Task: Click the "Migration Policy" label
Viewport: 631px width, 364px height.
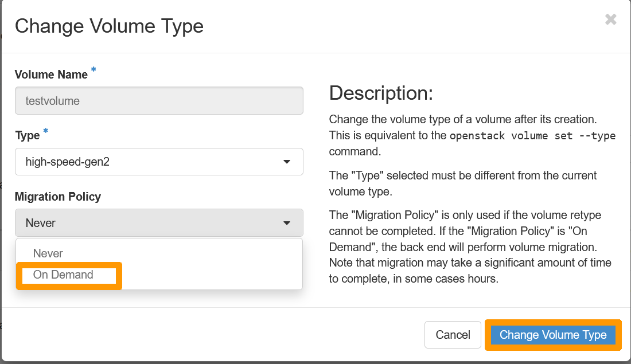Action: (58, 197)
